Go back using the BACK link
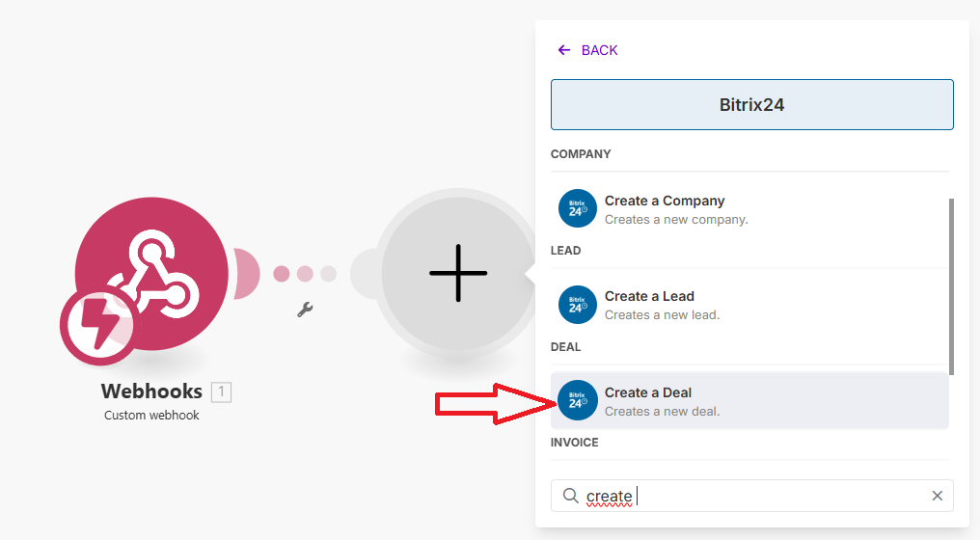Screen dimensions: 980x540 coord(599,50)
